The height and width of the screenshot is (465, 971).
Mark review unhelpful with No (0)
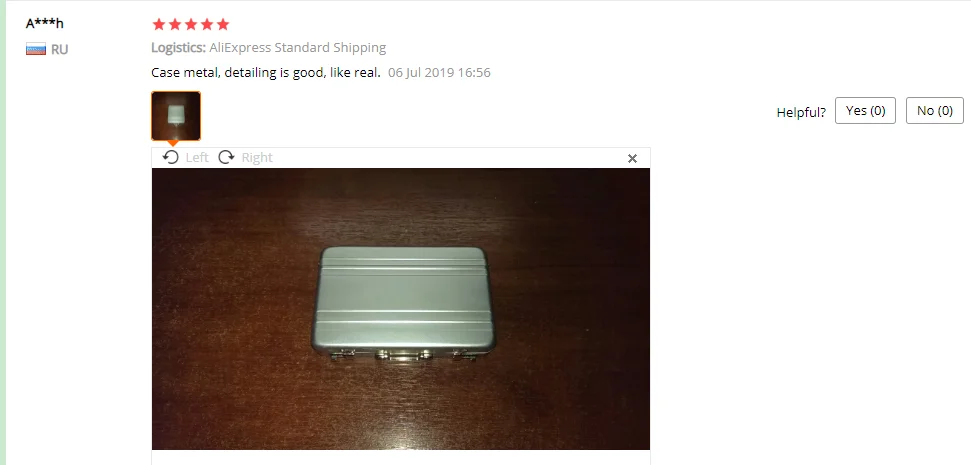(934, 111)
